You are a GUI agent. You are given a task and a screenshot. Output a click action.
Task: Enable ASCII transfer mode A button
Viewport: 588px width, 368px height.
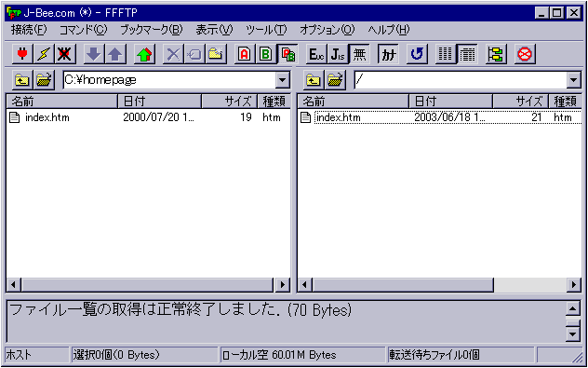[x=245, y=55]
